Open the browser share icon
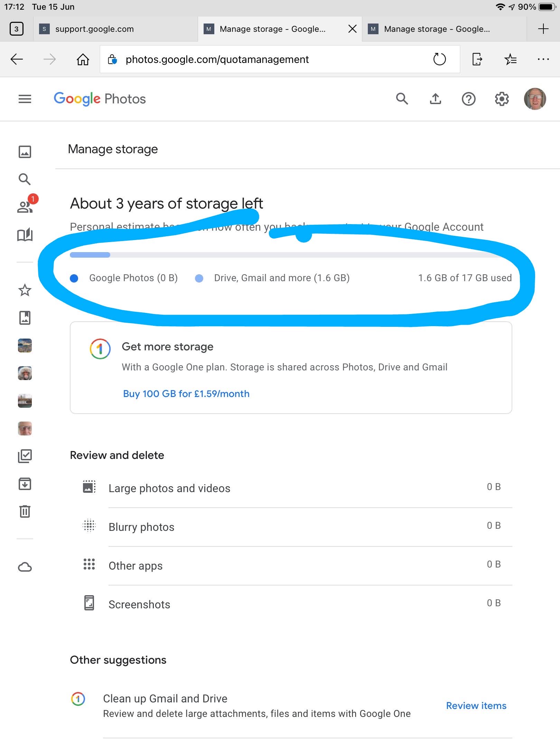The image size is (560, 747). (x=477, y=59)
